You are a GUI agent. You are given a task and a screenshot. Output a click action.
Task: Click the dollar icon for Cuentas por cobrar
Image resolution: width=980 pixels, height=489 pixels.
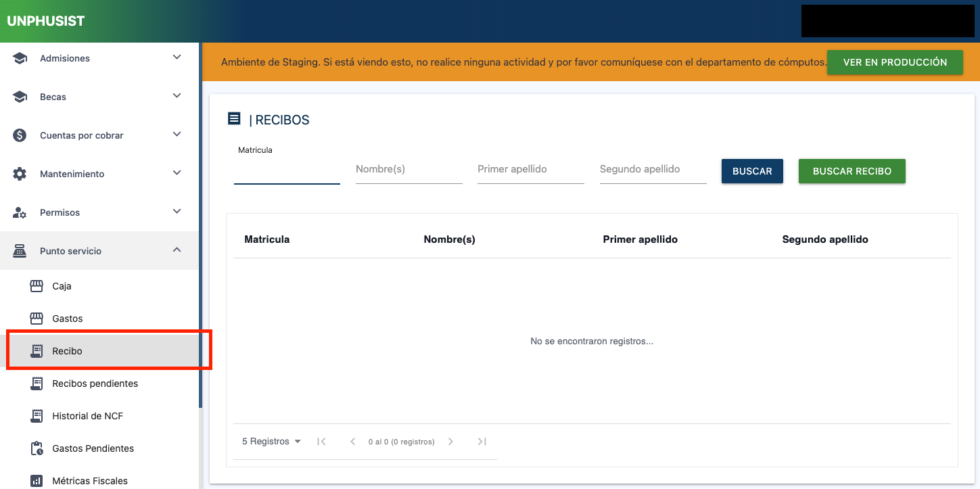click(x=20, y=135)
